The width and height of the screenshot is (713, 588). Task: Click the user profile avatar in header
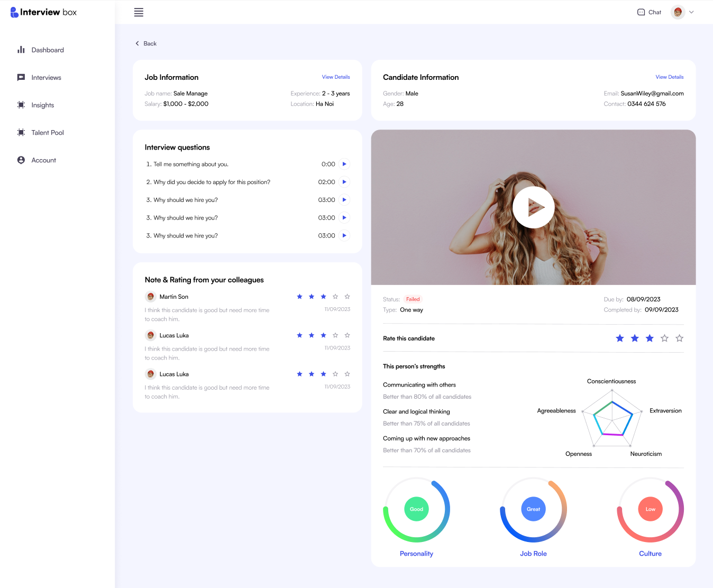pos(678,12)
